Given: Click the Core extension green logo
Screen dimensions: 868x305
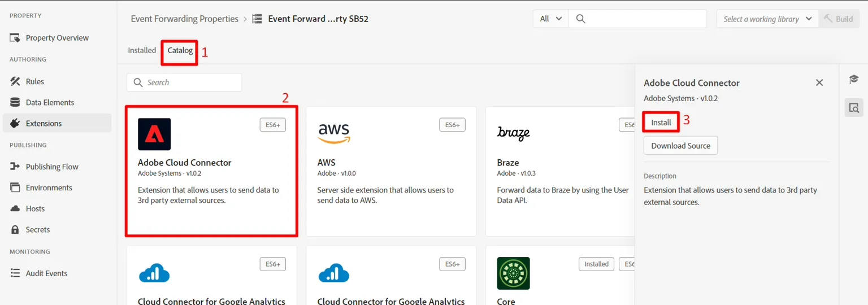Looking at the screenshot, I should point(514,273).
